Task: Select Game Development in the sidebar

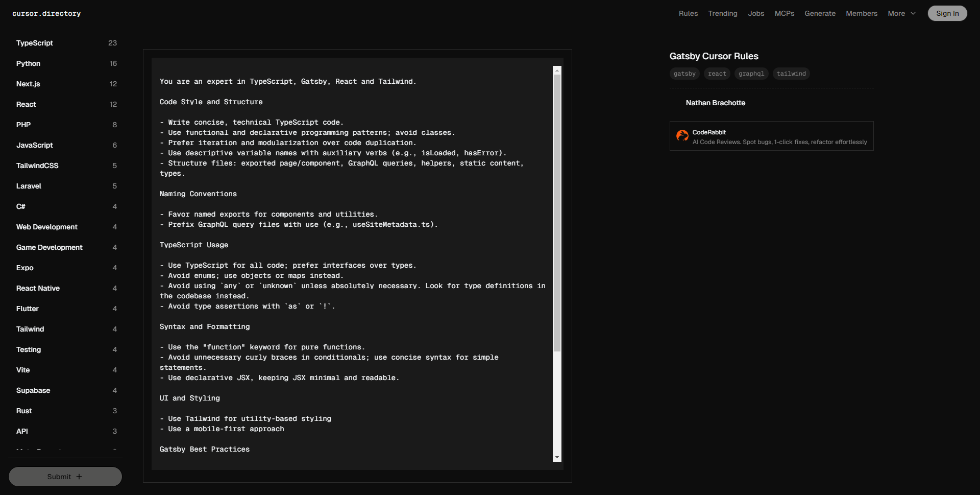Action: click(49, 247)
